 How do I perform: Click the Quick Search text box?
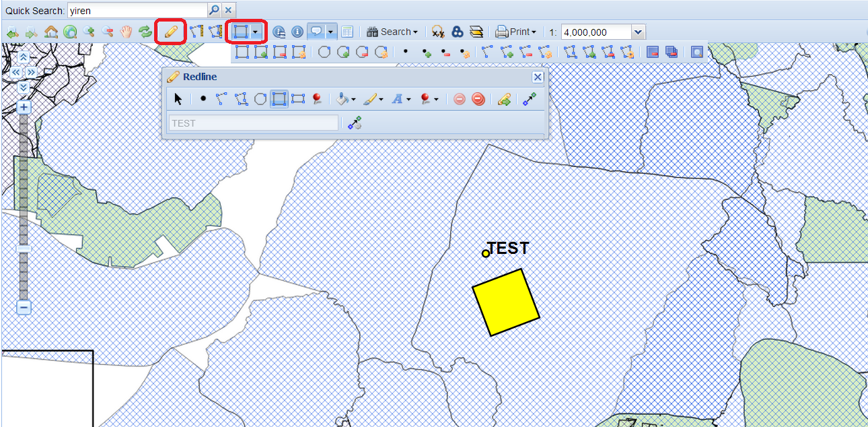pyautogui.click(x=137, y=10)
